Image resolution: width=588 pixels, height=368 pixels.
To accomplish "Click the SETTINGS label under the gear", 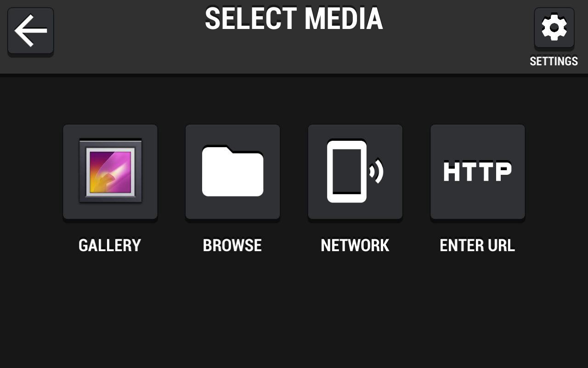I will [x=554, y=61].
